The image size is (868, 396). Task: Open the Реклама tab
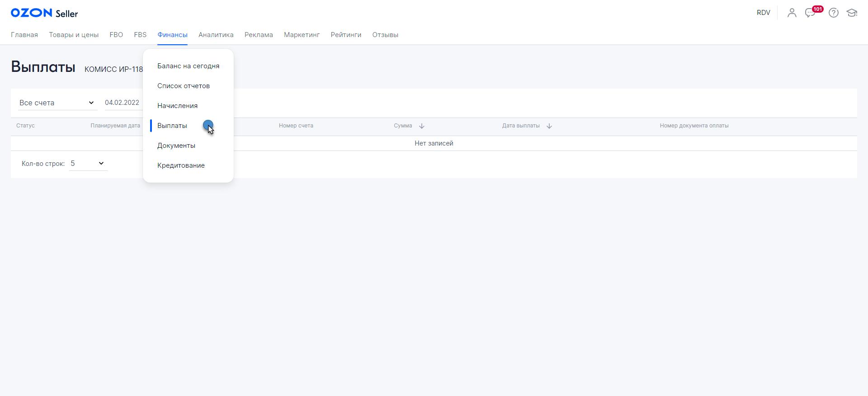tap(259, 35)
